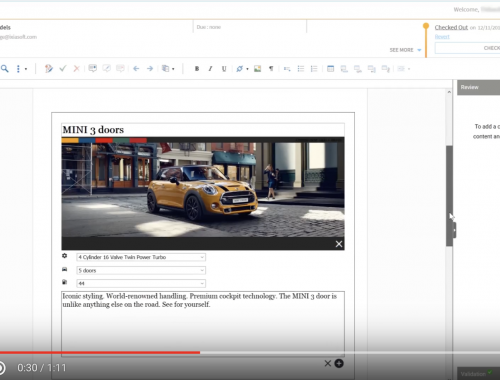Viewport: 500px width, 380px height.
Task: Open the dropdown arrow beside link icon
Action: [247, 69]
